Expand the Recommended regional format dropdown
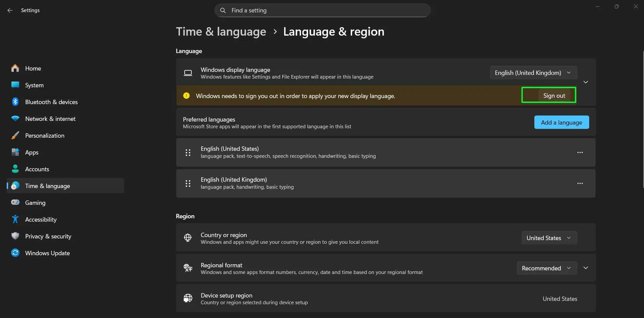 [546, 268]
